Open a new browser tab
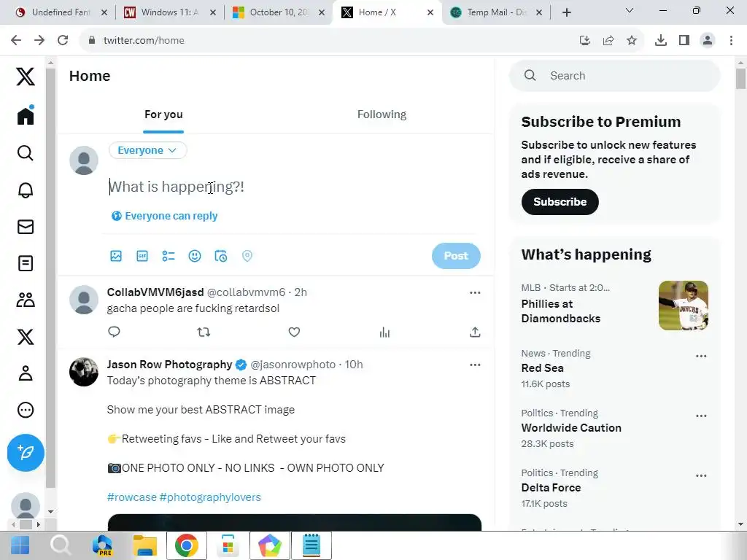Viewport: 747px width, 560px height. click(x=566, y=12)
